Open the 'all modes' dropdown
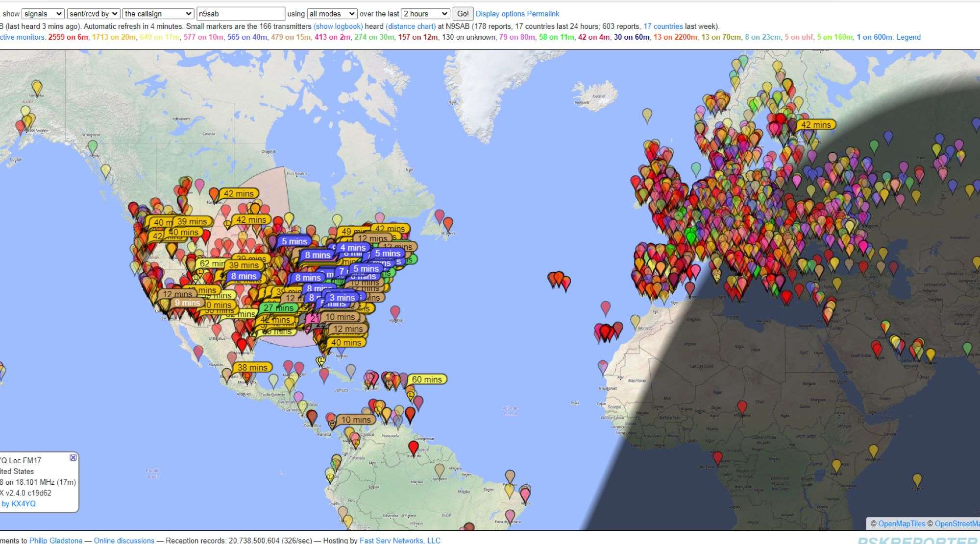Screen dimensions: 980x544 [x=332, y=14]
